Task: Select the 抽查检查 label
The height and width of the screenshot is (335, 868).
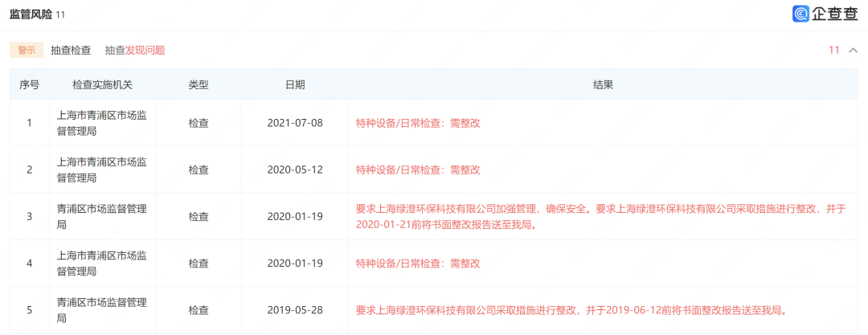Action: click(71, 50)
